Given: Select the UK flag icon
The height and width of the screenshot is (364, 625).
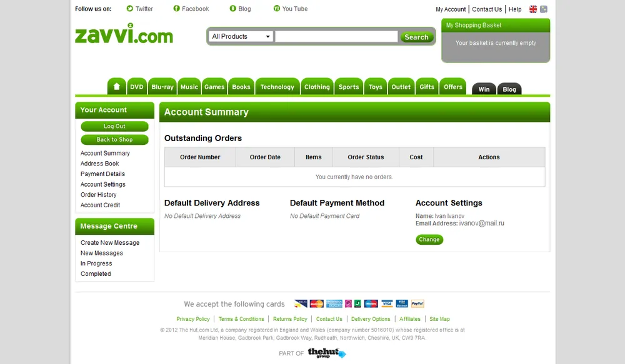Looking at the screenshot, I should point(533,9).
